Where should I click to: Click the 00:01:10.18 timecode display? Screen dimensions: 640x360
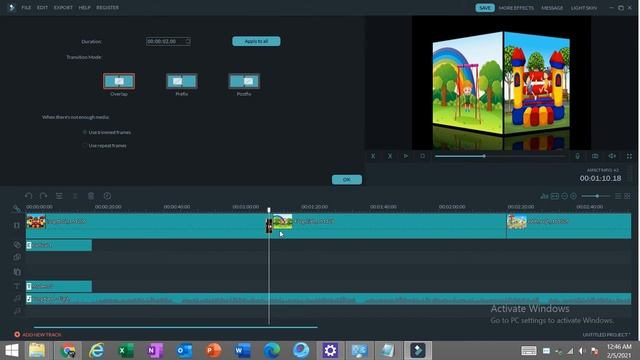(600, 178)
